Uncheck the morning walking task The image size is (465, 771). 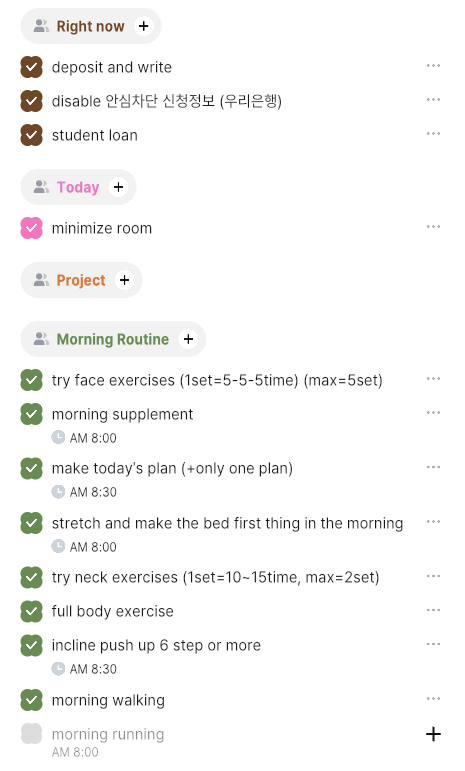(31, 700)
